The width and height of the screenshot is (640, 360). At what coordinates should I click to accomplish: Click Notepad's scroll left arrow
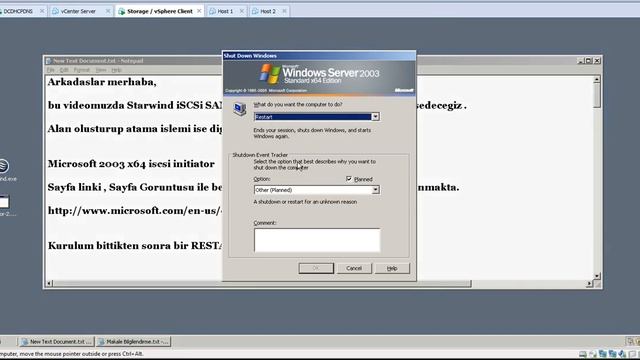49,283
